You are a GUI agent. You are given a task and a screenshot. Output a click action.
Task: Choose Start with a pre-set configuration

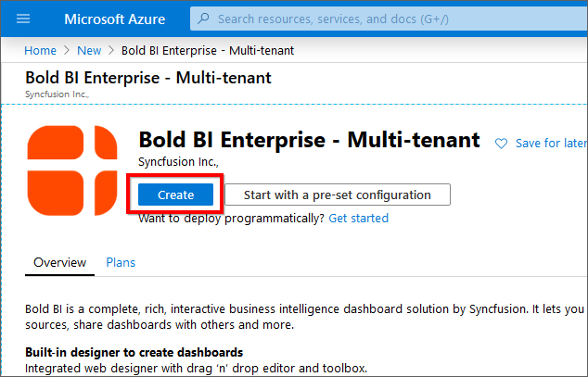tap(337, 195)
